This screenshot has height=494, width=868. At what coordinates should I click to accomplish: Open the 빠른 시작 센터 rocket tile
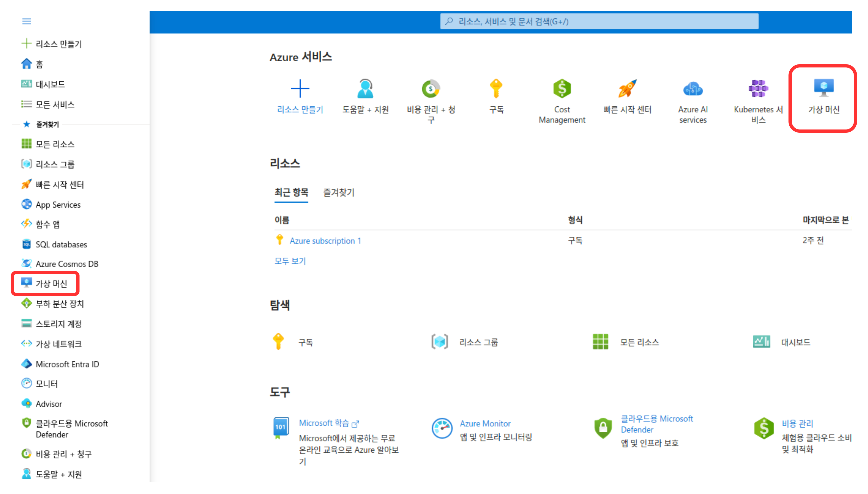(x=627, y=96)
